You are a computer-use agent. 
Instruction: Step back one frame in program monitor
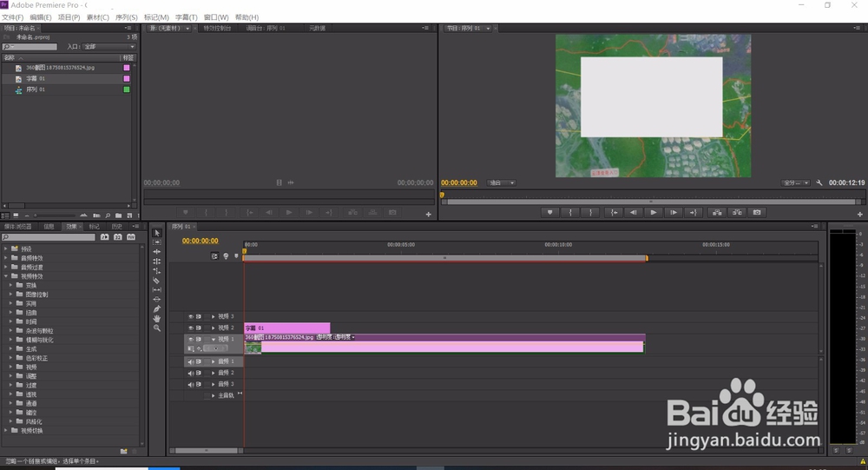click(634, 212)
